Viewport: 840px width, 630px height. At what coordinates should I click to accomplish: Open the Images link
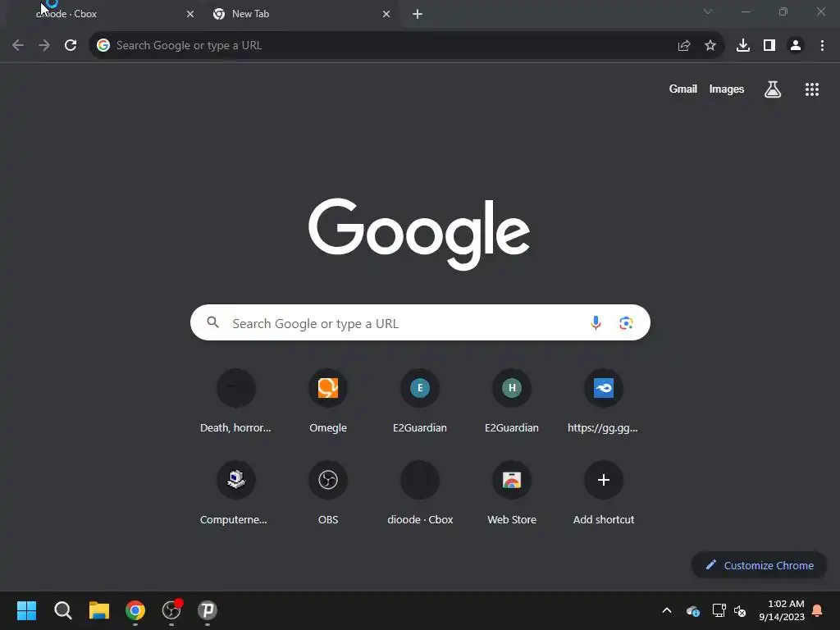(727, 89)
